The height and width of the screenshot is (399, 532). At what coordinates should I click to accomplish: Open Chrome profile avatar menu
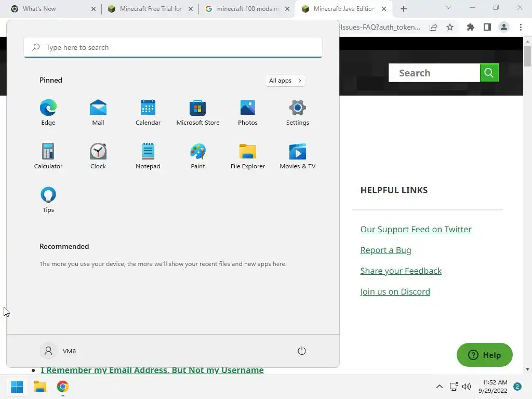504,27
